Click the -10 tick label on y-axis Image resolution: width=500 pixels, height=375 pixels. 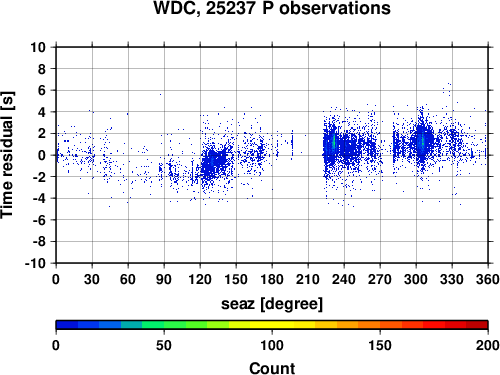coord(35,263)
